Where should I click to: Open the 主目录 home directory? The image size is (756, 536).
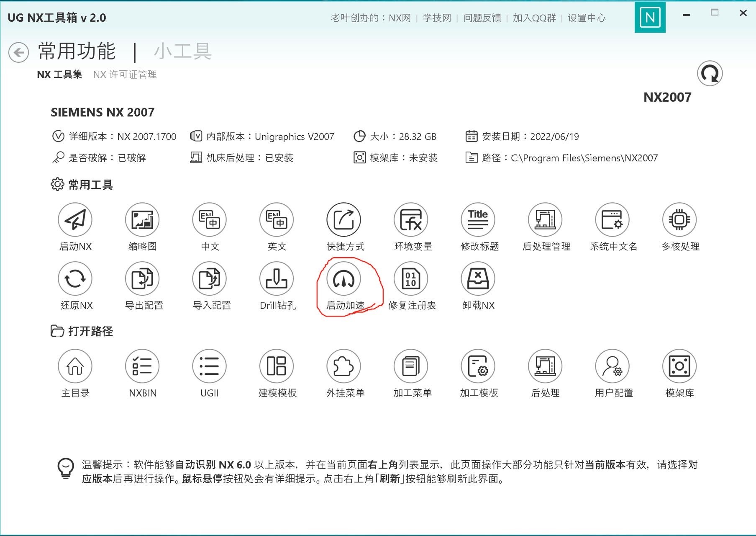point(75,366)
